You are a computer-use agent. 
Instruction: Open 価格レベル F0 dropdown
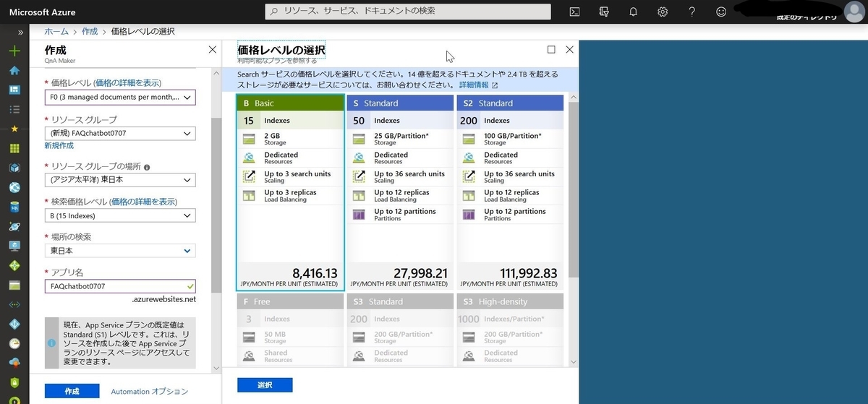(x=119, y=97)
